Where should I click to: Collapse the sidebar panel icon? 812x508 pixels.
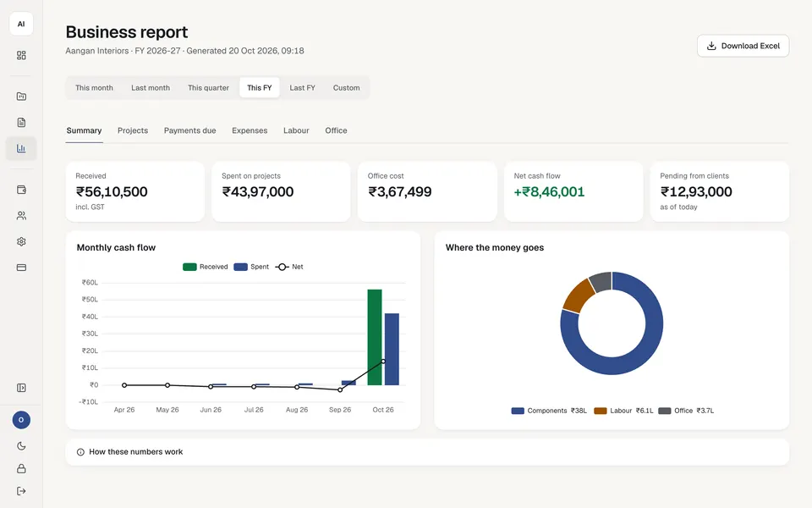pos(21,388)
